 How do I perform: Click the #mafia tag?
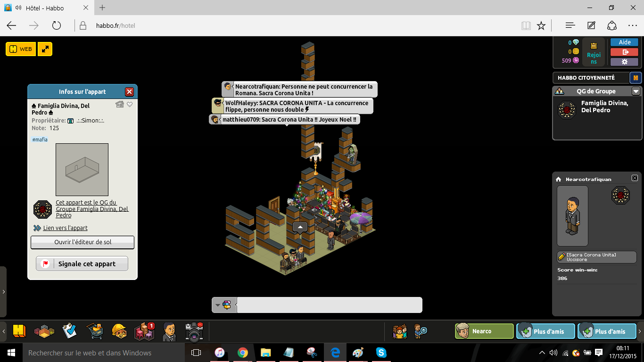click(40, 140)
